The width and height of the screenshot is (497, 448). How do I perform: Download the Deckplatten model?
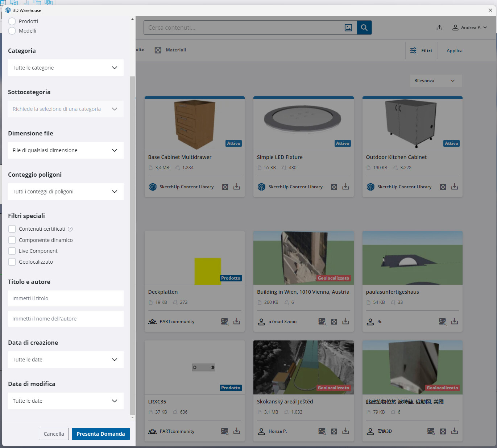[x=237, y=321]
